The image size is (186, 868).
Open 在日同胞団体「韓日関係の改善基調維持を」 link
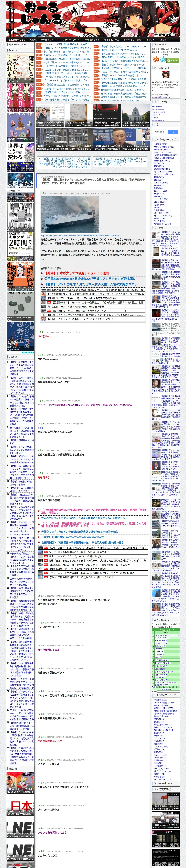pyautogui.click(x=83, y=542)
